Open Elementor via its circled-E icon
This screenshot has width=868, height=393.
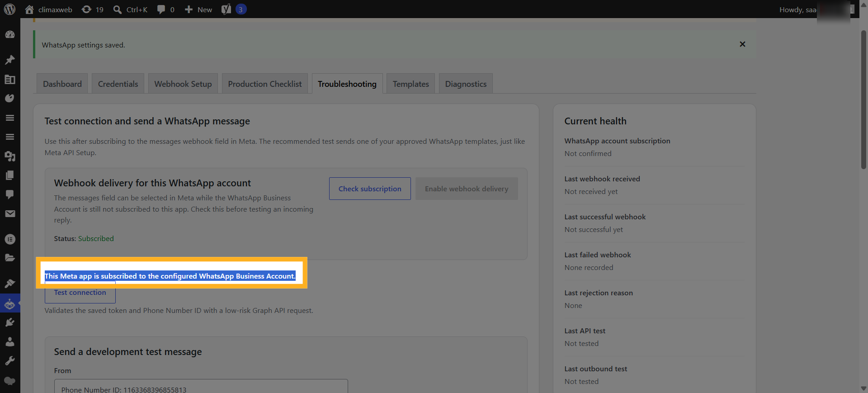(x=9, y=239)
